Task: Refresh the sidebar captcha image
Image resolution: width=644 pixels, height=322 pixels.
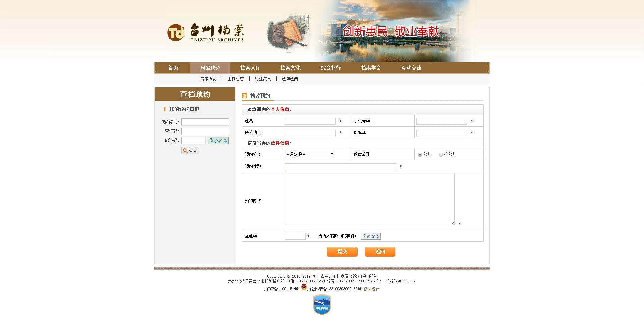Action: pyautogui.click(x=218, y=141)
